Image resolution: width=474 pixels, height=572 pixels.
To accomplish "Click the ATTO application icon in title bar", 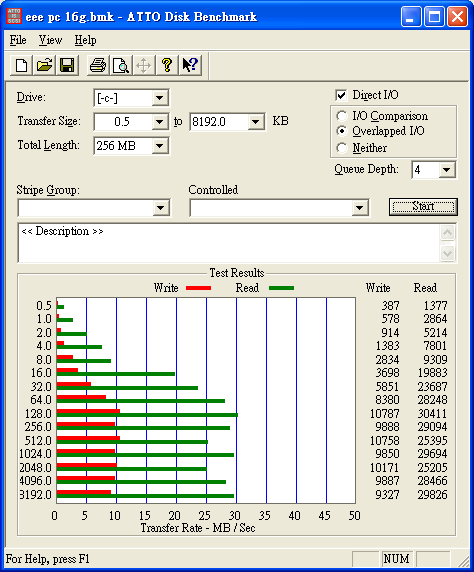I will pyautogui.click(x=14, y=16).
